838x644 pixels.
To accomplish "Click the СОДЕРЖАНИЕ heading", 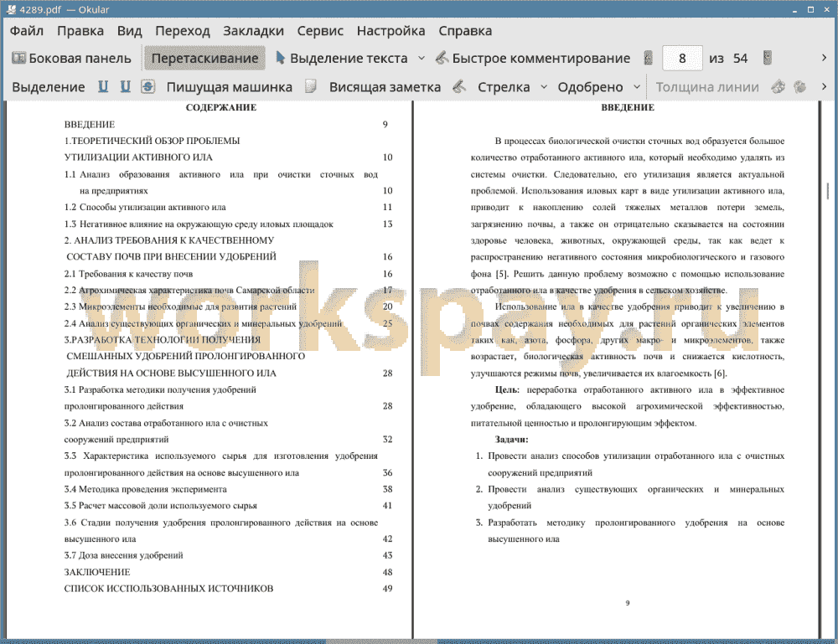I will [221, 107].
